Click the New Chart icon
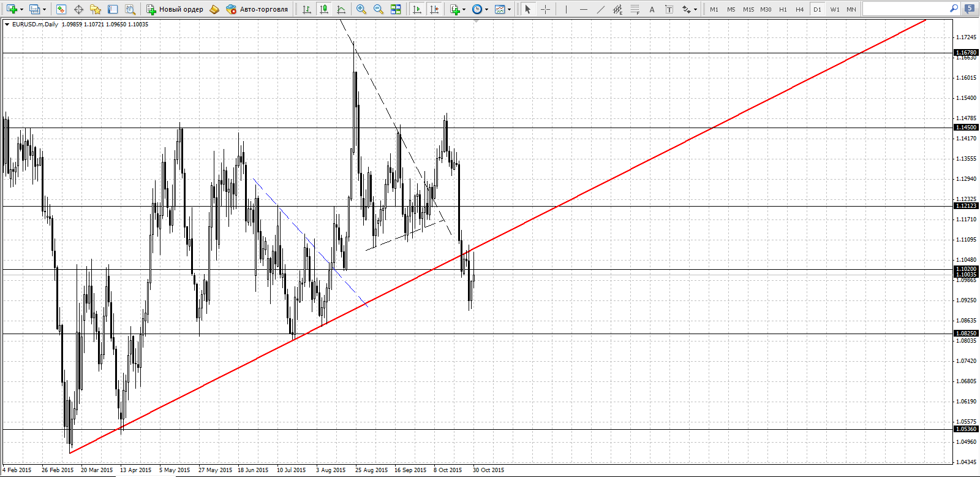The height and width of the screenshot is (477, 980). [12, 9]
